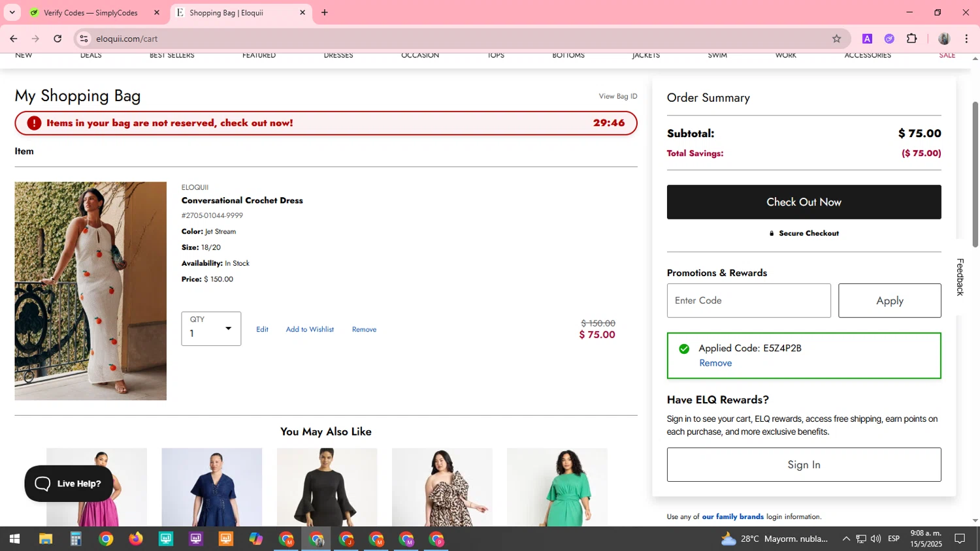Bookmark this page with the star icon

coord(836,39)
